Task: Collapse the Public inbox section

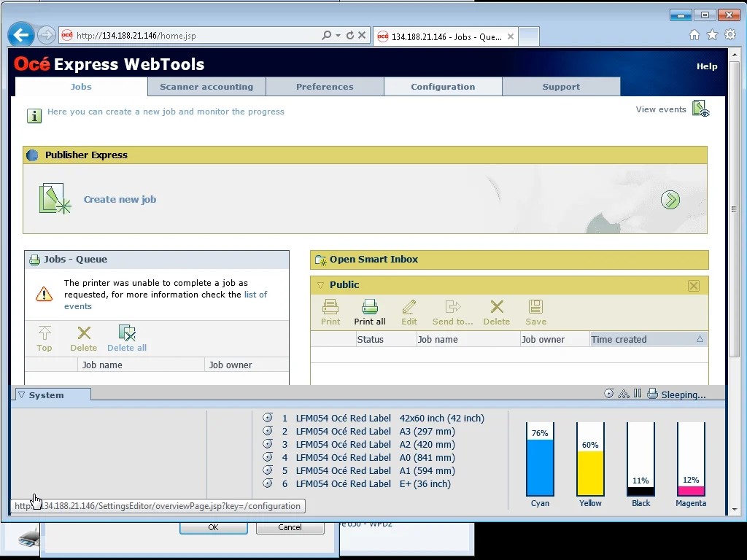Action: click(x=320, y=285)
